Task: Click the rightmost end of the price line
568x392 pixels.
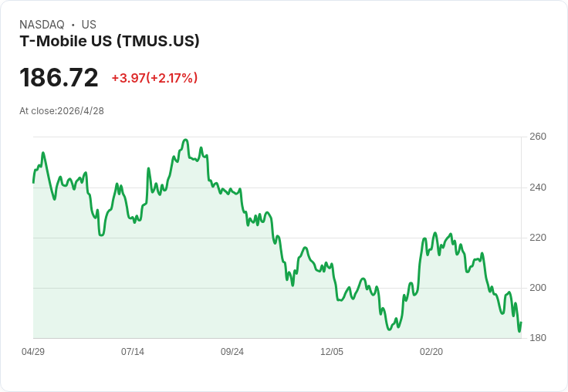Action: 521,323
